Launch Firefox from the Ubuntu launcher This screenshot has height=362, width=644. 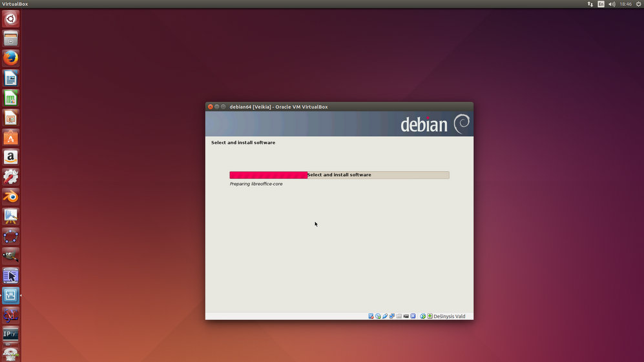click(10, 58)
